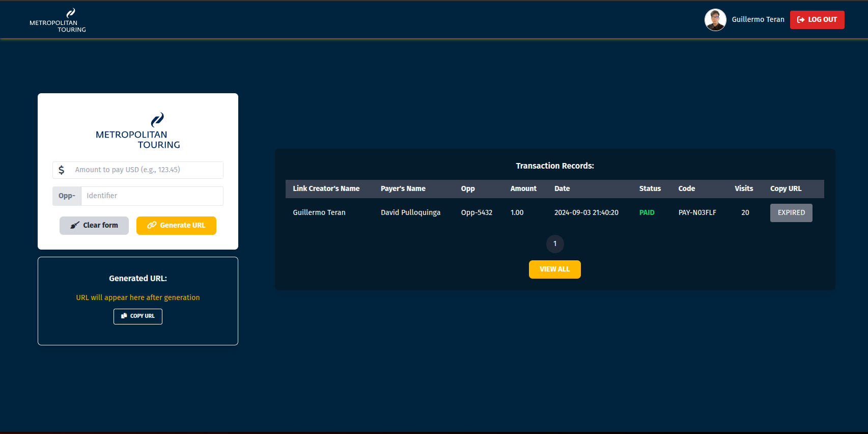This screenshot has width=868, height=434.
Task: Focus the Identifier input field
Action: pyautogui.click(x=152, y=196)
